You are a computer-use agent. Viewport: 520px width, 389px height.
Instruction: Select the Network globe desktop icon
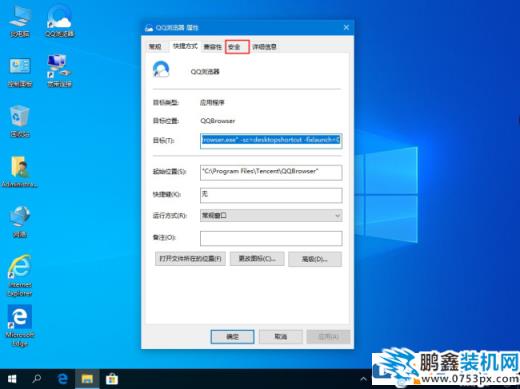click(x=20, y=221)
